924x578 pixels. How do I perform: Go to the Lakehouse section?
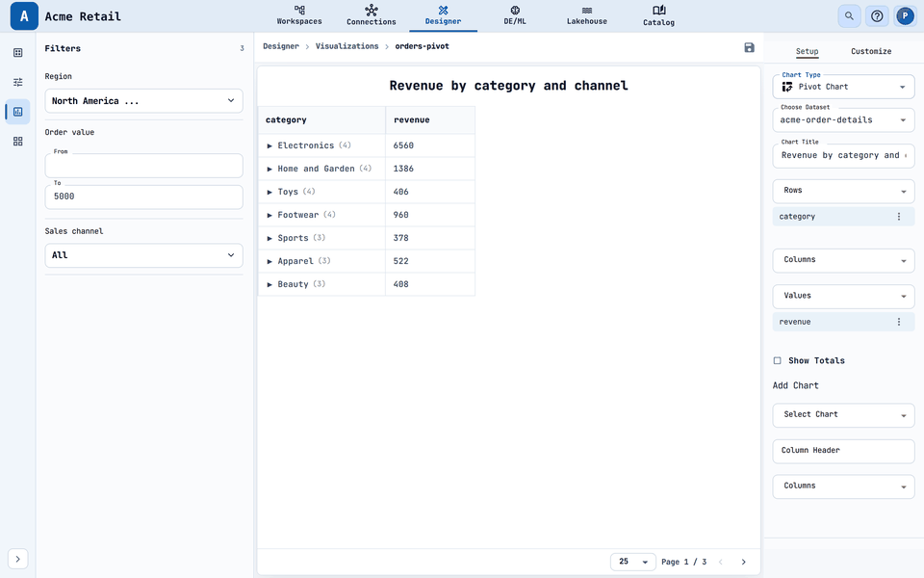(x=586, y=16)
